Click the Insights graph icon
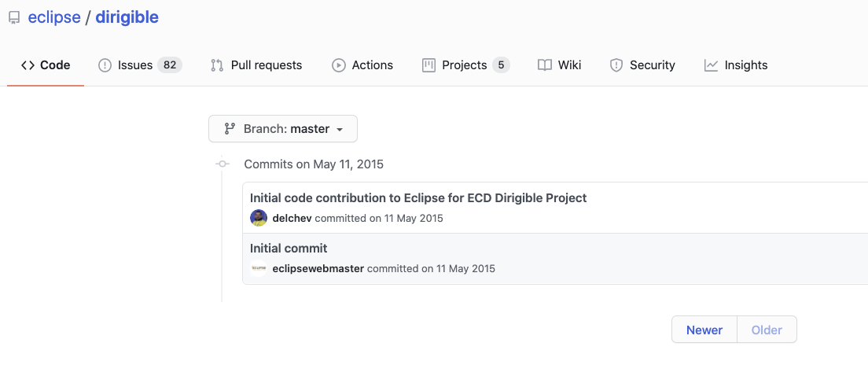868x365 pixels. pyautogui.click(x=711, y=65)
